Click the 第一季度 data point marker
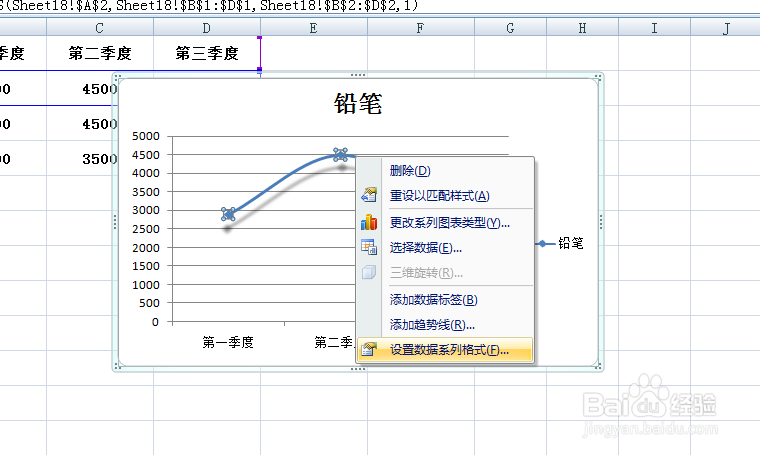 pyautogui.click(x=228, y=214)
